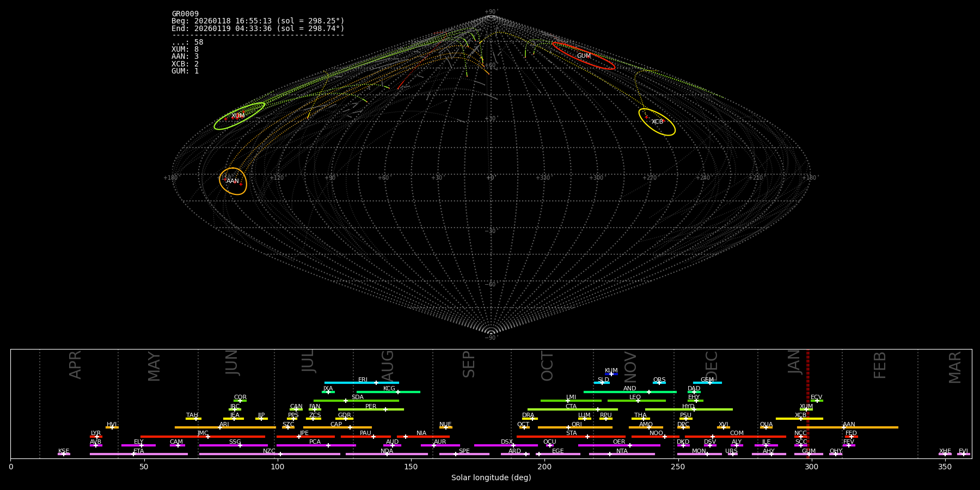Click the 'Solar longitude (deg)' axis label
The width and height of the screenshot is (980, 490).
(x=491, y=477)
